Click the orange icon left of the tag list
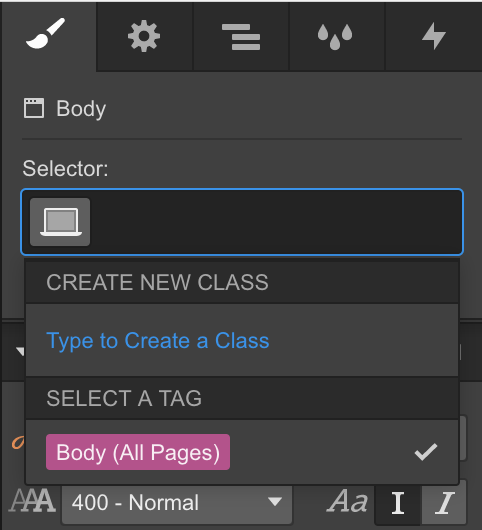This screenshot has height=530, width=482. click(x=18, y=442)
